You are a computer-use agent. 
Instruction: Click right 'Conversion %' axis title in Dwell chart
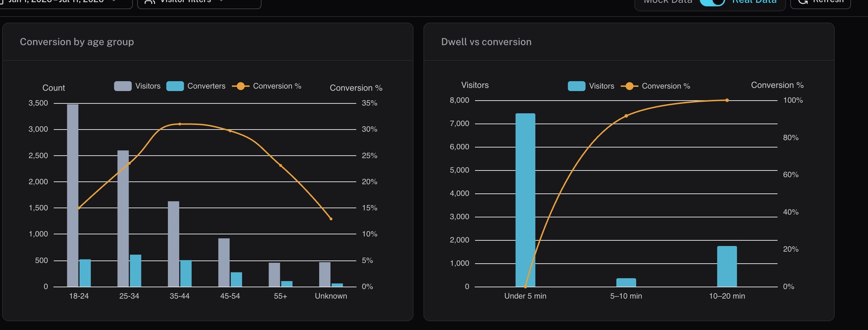(x=777, y=85)
